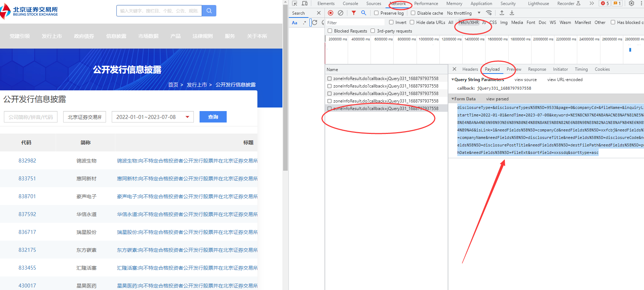Image resolution: width=644 pixels, height=290 pixels.
Task: Open the Response tab
Action: (537, 69)
